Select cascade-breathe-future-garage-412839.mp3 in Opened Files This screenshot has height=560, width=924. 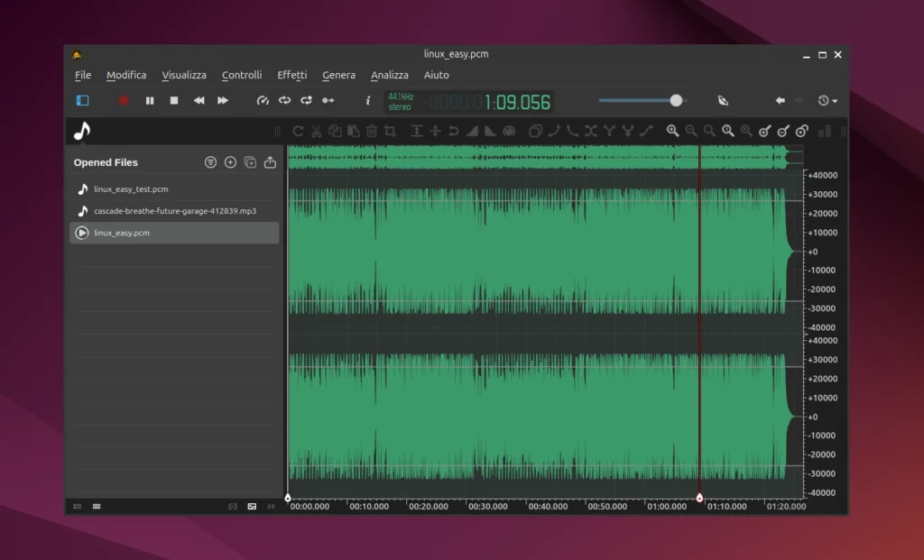coord(173,211)
